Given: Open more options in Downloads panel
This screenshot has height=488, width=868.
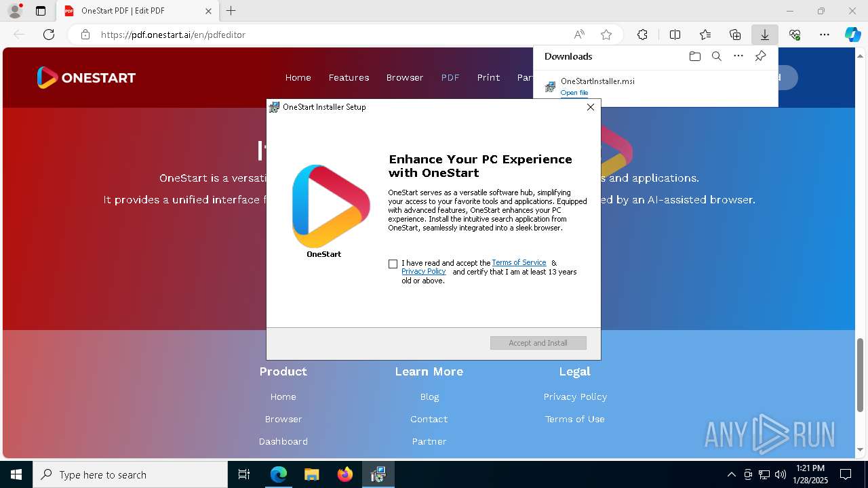Looking at the screenshot, I should (738, 56).
